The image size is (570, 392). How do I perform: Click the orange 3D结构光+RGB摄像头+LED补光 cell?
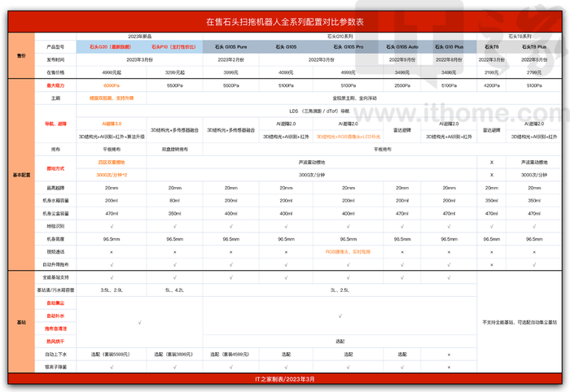(x=349, y=137)
